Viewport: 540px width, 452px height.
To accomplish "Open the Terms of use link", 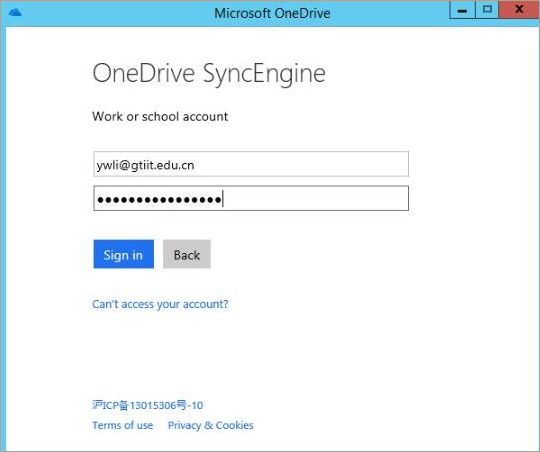I will pos(123,425).
